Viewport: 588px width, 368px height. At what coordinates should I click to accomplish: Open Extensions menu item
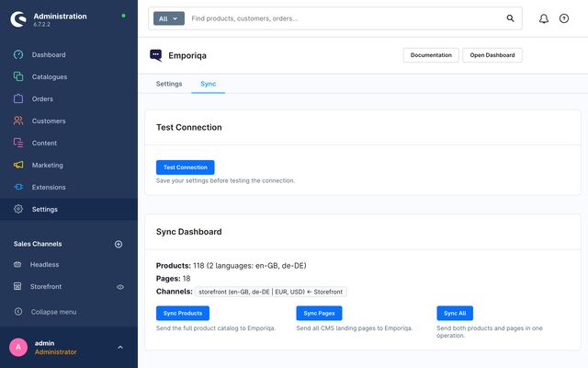point(49,187)
